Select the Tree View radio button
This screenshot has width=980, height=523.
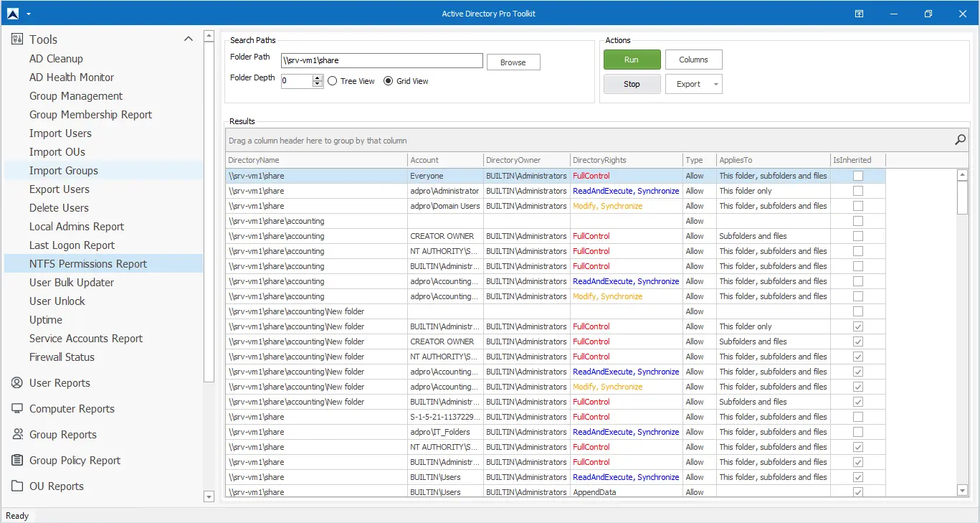tap(333, 81)
